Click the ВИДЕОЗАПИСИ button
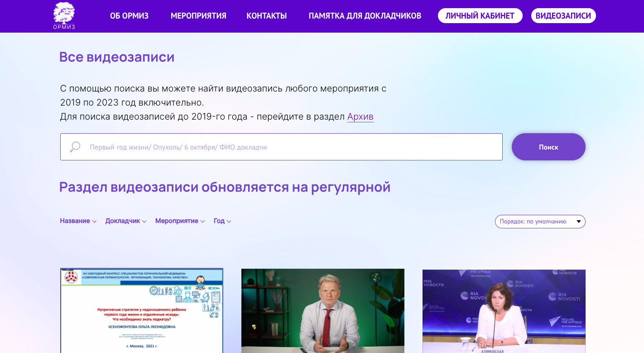 (563, 16)
